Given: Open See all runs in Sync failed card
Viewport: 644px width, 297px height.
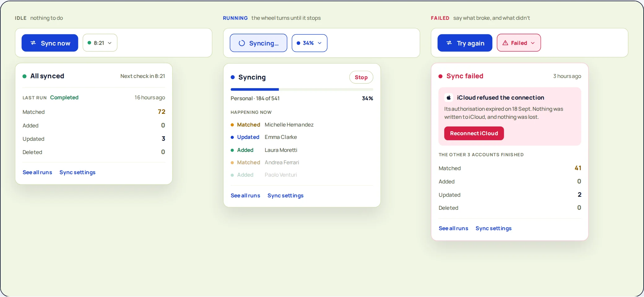Looking at the screenshot, I should tap(453, 228).
